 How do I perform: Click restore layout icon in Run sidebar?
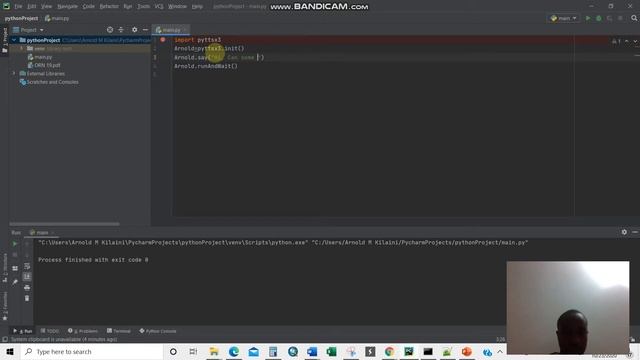point(15,268)
